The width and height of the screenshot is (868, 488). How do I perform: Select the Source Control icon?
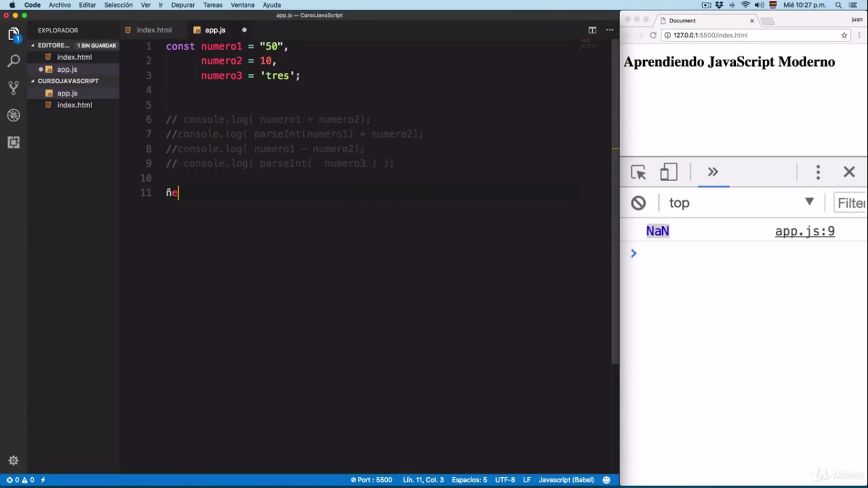[x=13, y=88]
